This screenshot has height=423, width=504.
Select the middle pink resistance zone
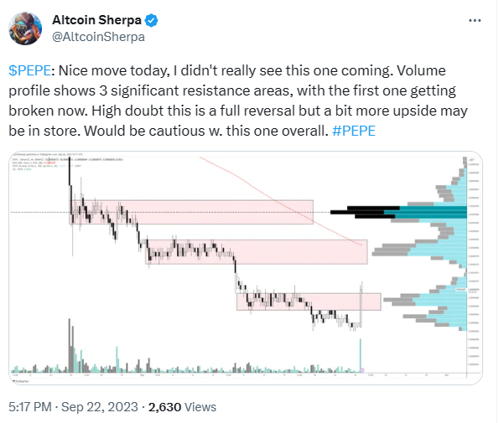pyautogui.click(x=256, y=252)
